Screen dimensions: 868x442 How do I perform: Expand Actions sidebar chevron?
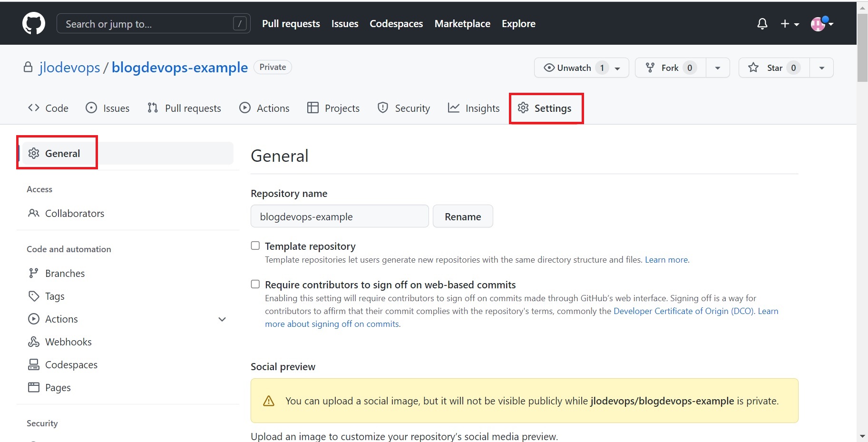pyautogui.click(x=222, y=319)
